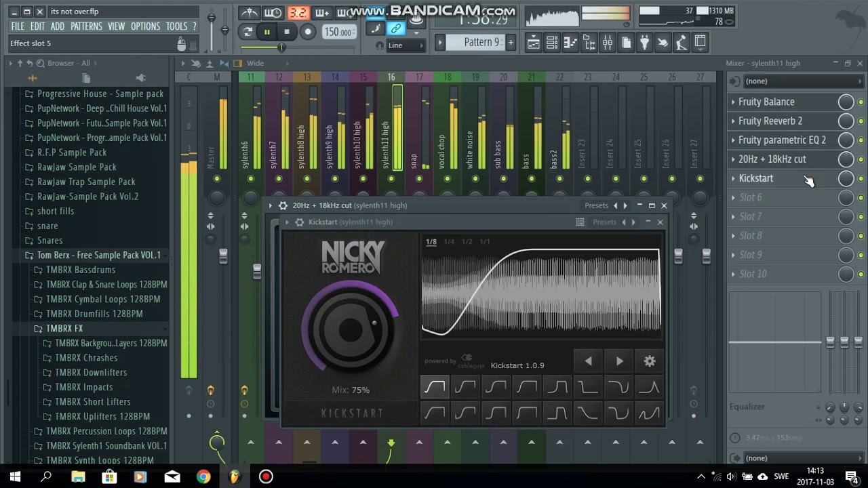Toggle Fruity parametric EQ 2 enable light
868x488 pixels.
[x=861, y=140]
